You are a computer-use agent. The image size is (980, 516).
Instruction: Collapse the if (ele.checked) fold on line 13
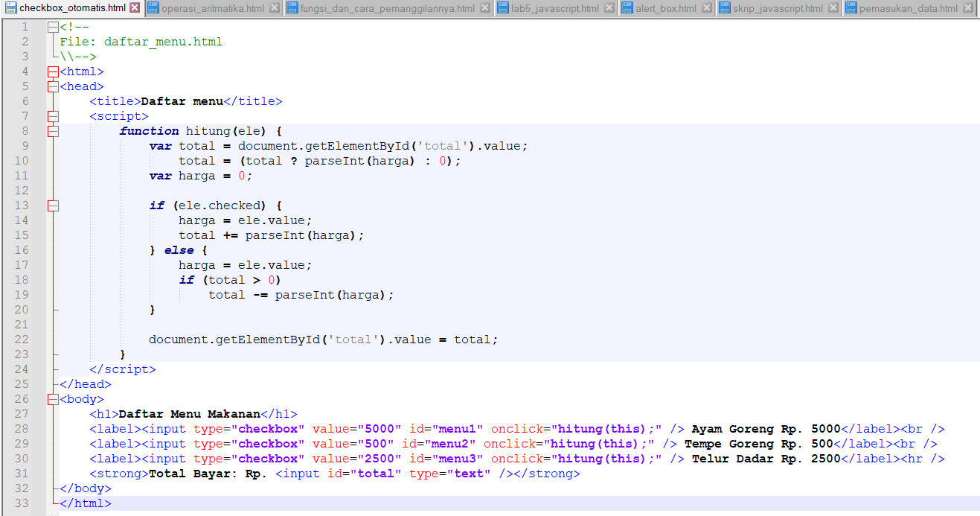pos(52,206)
